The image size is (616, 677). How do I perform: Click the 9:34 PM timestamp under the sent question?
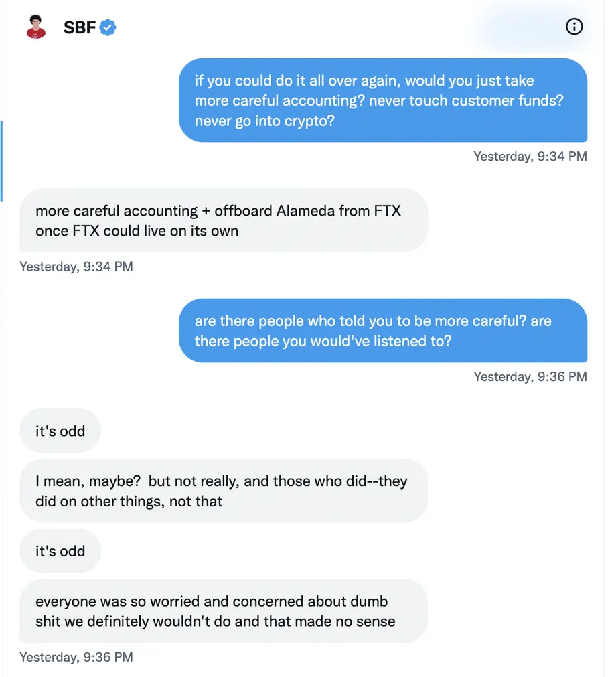coord(530,157)
